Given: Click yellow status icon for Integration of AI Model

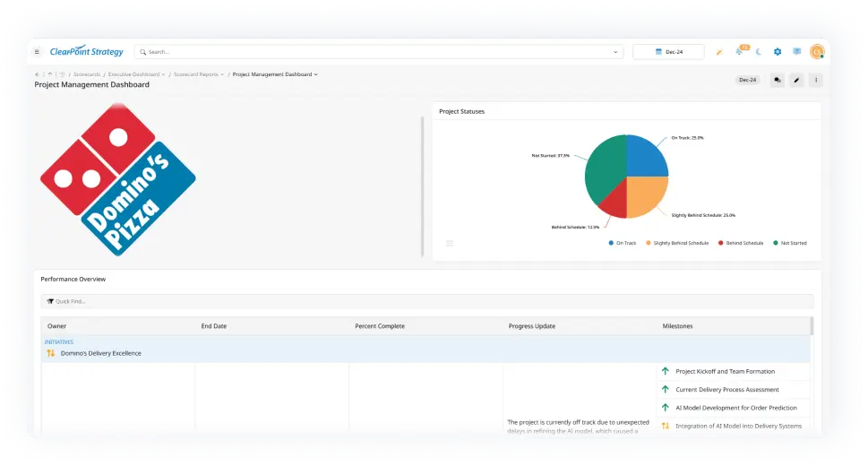Looking at the screenshot, I should tap(666, 426).
